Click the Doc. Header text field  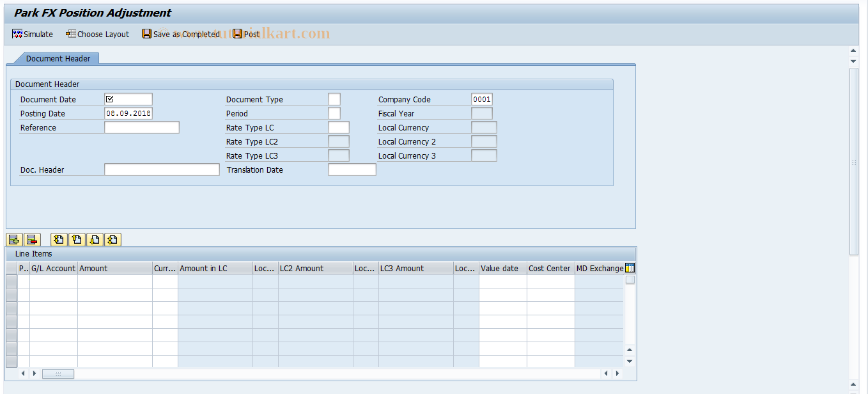pos(162,169)
